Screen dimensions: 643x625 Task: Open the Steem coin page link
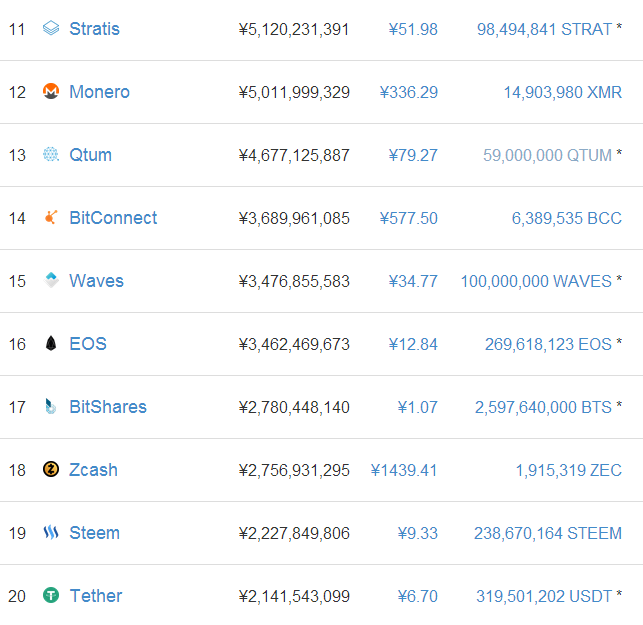[x=94, y=533]
